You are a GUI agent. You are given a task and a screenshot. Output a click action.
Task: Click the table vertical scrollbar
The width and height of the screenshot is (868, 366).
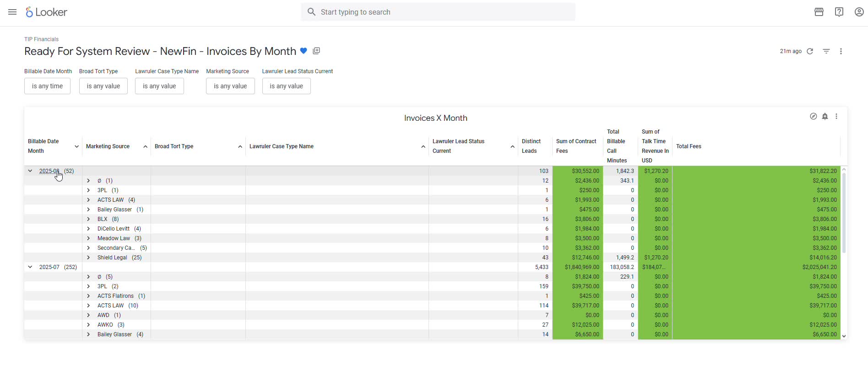coord(844,213)
